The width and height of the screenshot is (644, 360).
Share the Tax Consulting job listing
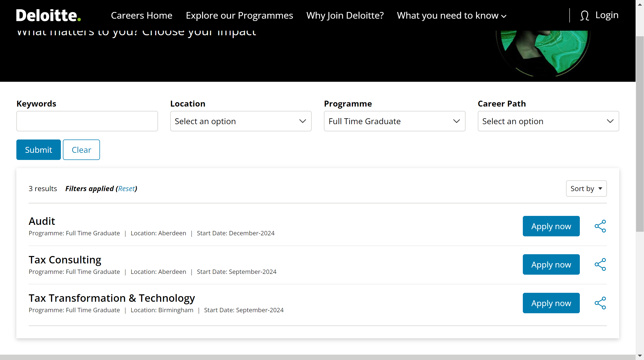600,264
